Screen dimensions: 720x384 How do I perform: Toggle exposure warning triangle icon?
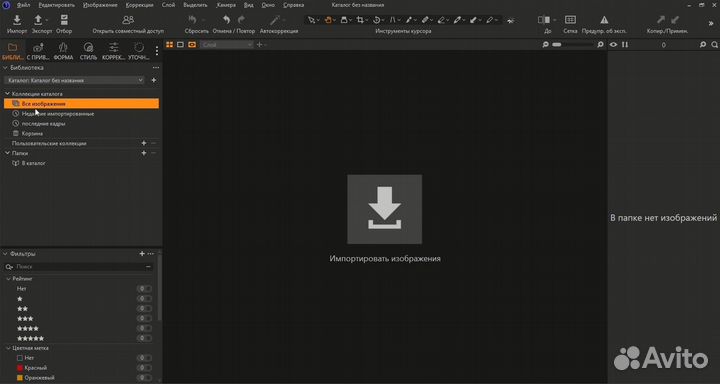click(x=604, y=20)
